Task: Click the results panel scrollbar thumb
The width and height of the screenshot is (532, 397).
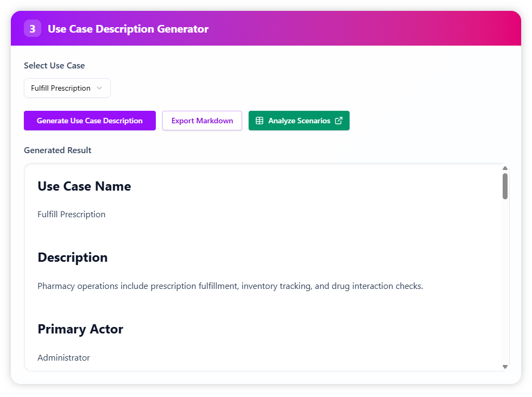Action: pos(505,186)
